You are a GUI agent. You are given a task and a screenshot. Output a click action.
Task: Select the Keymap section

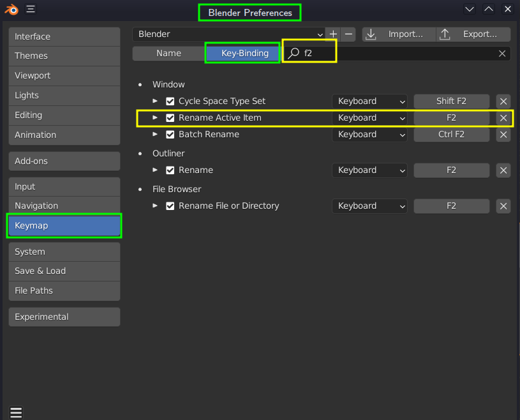coord(64,225)
